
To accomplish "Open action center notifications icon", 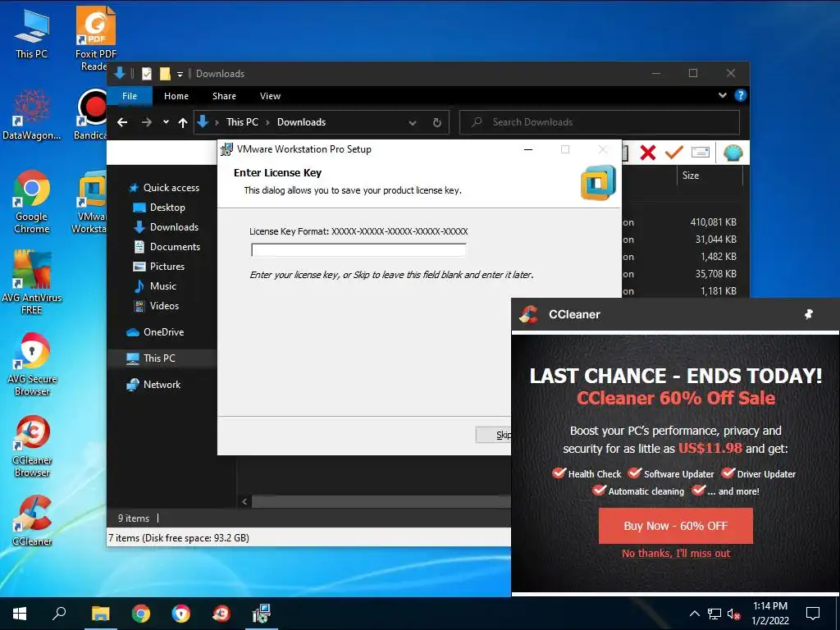I will tap(813, 614).
